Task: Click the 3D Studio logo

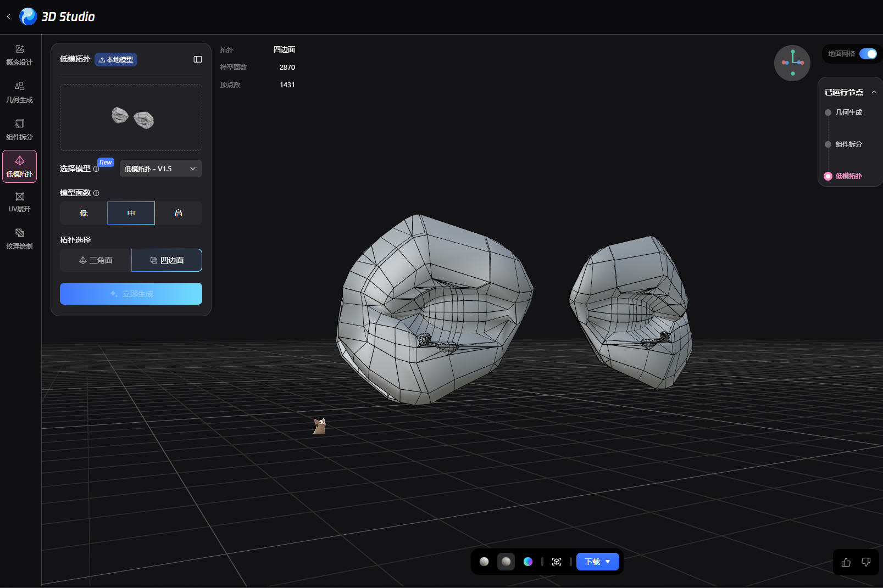Action: (57, 16)
